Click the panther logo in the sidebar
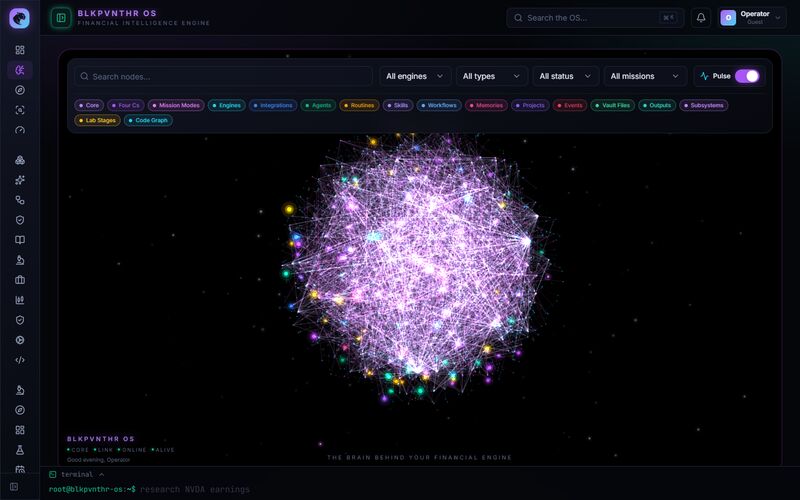 (x=19, y=18)
